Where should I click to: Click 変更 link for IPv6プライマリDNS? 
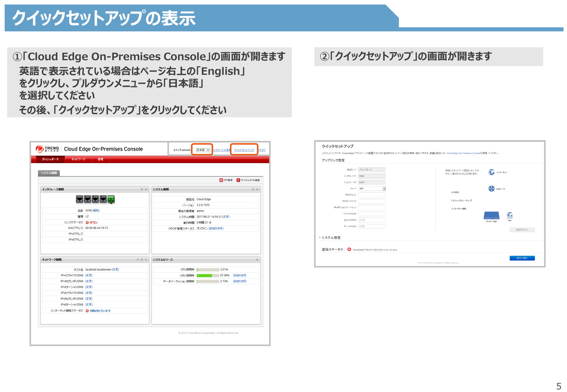[x=89, y=293]
